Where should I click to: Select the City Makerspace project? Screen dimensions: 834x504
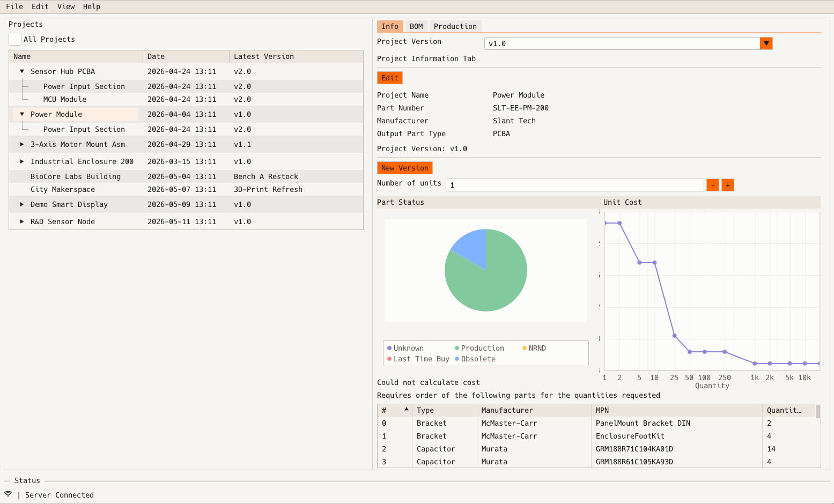tap(63, 189)
